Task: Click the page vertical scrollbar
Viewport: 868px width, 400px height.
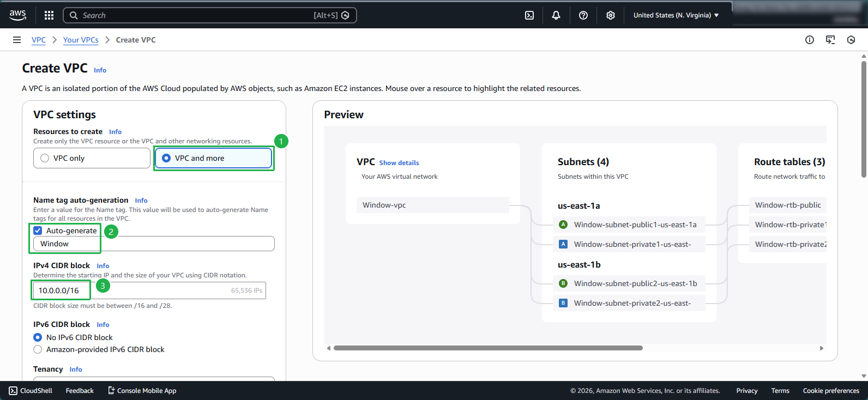Action: click(864, 118)
